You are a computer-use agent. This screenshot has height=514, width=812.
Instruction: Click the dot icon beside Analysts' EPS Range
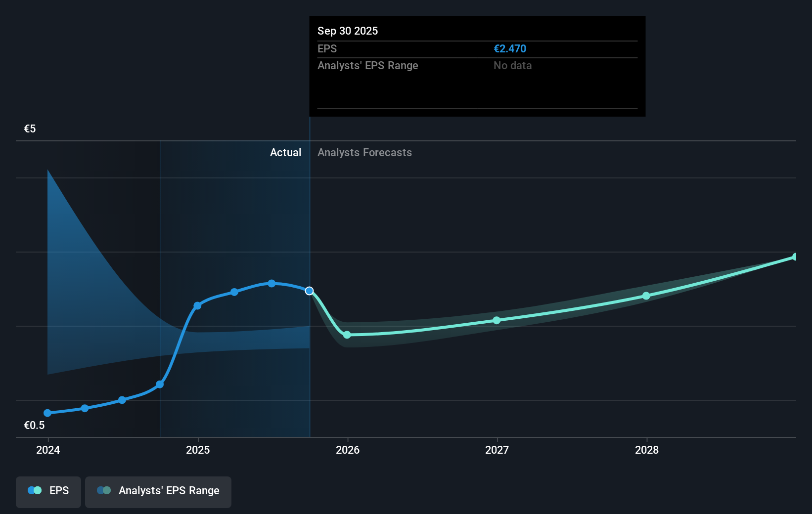[104, 491]
